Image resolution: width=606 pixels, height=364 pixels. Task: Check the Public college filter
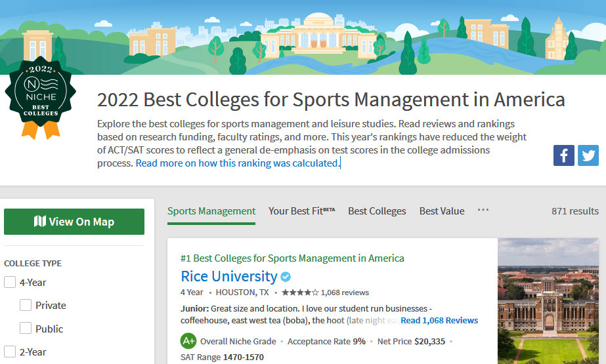click(26, 328)
